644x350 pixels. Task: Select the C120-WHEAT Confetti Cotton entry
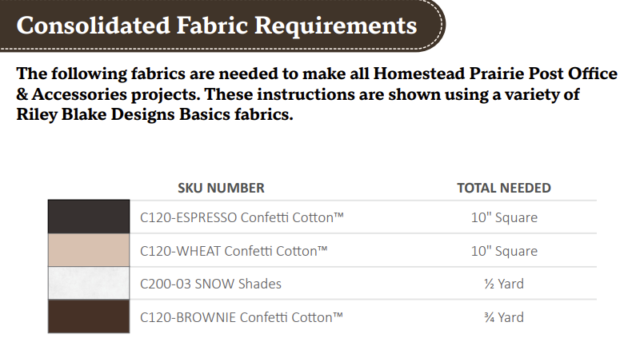(x=234, y=251)
